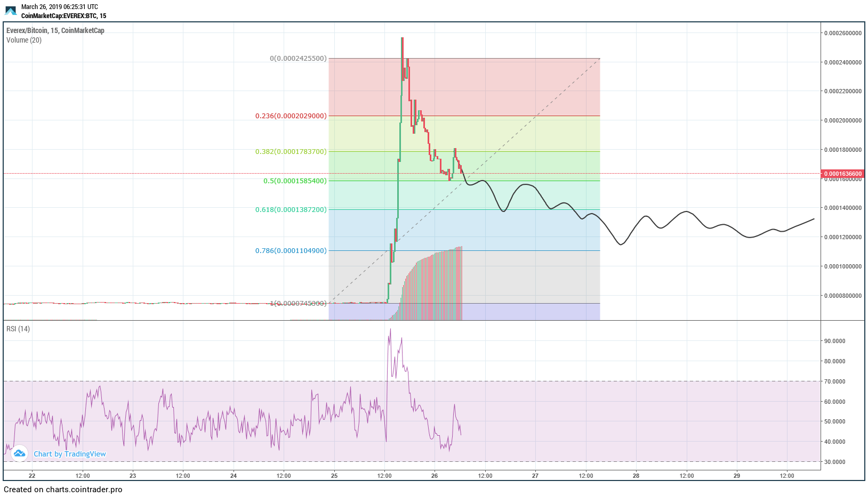The width and height of the screenshot is (868, 497).
Task: Click the cointrader logo icon at top-left
Action: [x=11, y=11]
